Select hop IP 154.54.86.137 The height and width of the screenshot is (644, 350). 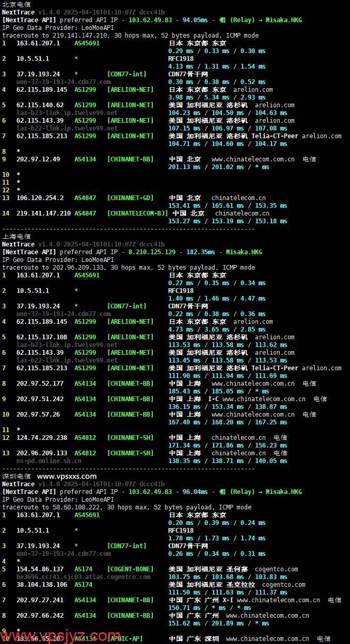pos(40,569)
